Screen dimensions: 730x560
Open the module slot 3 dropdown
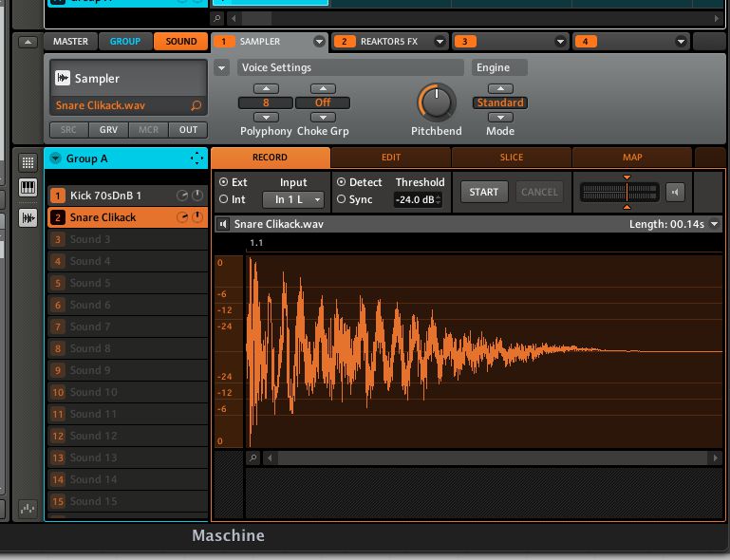pyautogui.click(x=560, y=42)
